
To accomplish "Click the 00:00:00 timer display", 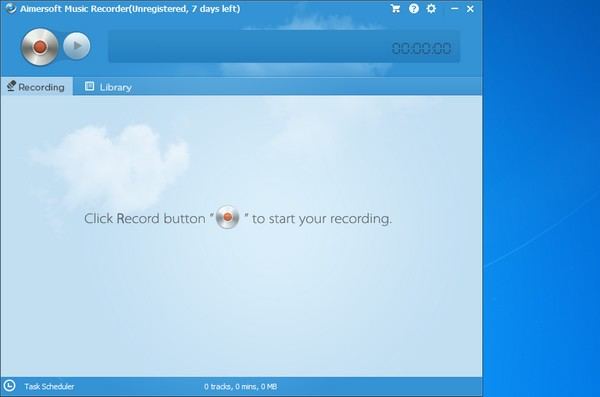I will 421,48.
